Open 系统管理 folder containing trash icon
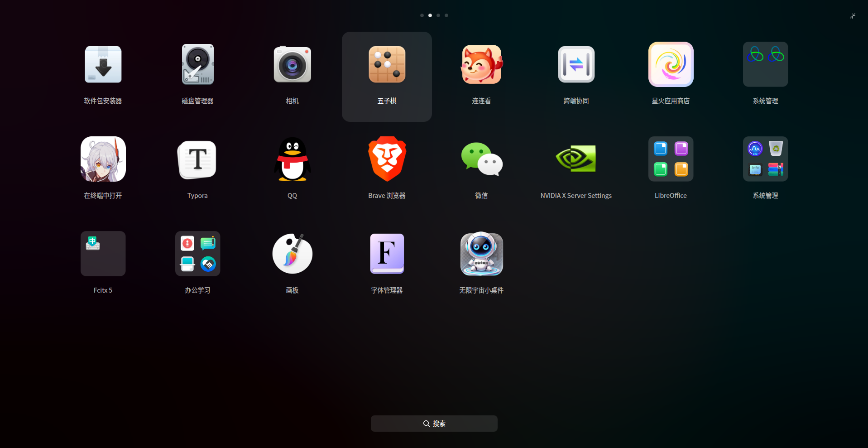868x448 pixels. point(766,159)
